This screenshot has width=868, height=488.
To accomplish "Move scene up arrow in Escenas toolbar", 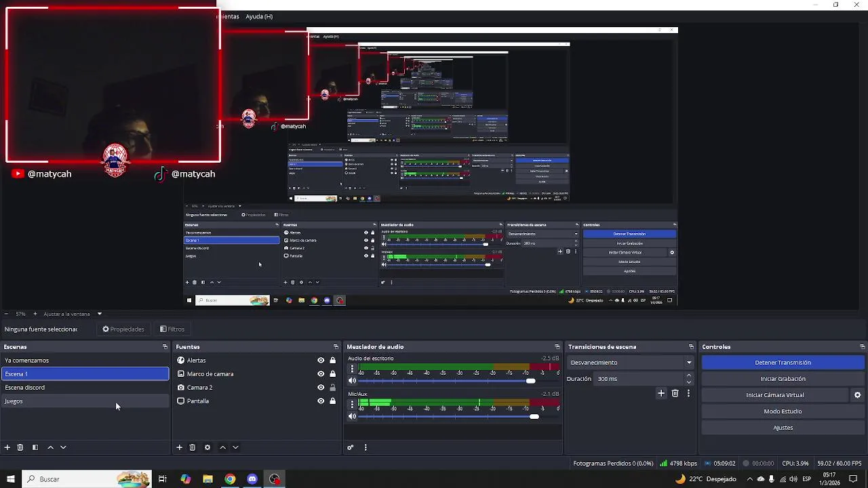I will [50, 447].
